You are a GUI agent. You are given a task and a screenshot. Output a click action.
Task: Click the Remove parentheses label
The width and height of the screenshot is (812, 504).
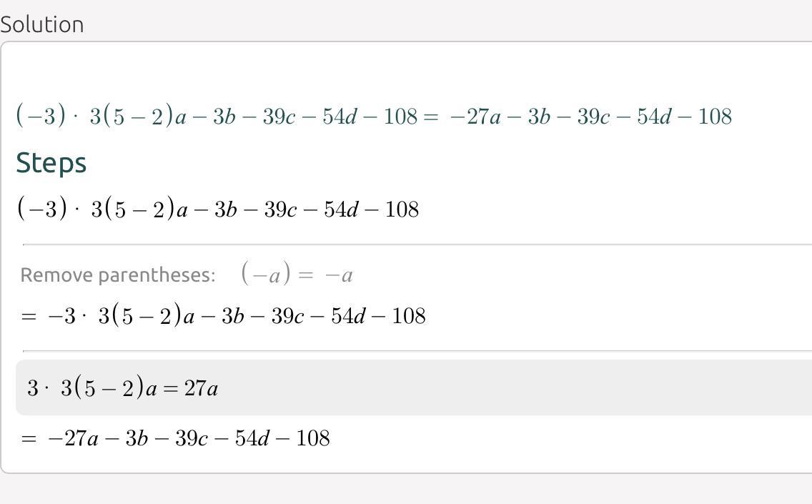(x=117, y=275)
